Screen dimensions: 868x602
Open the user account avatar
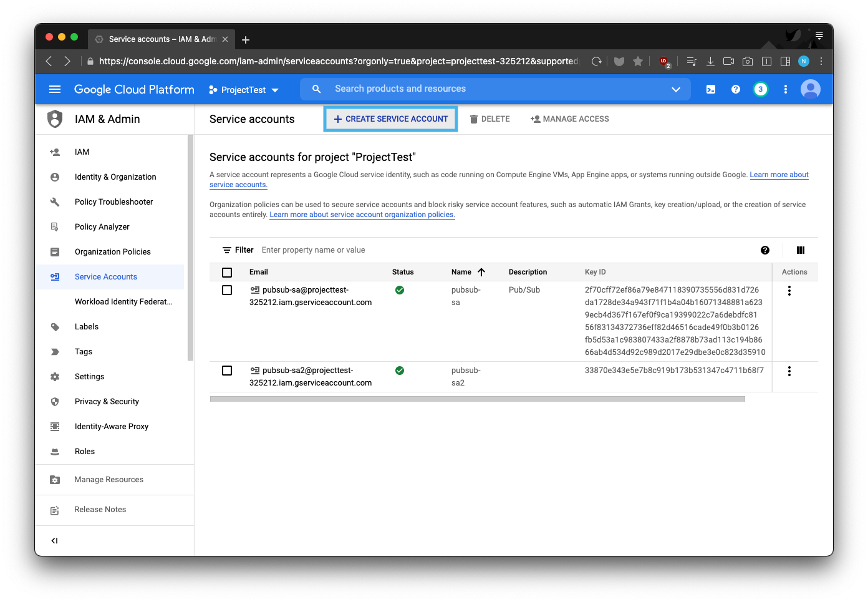[x=811, y=89]
